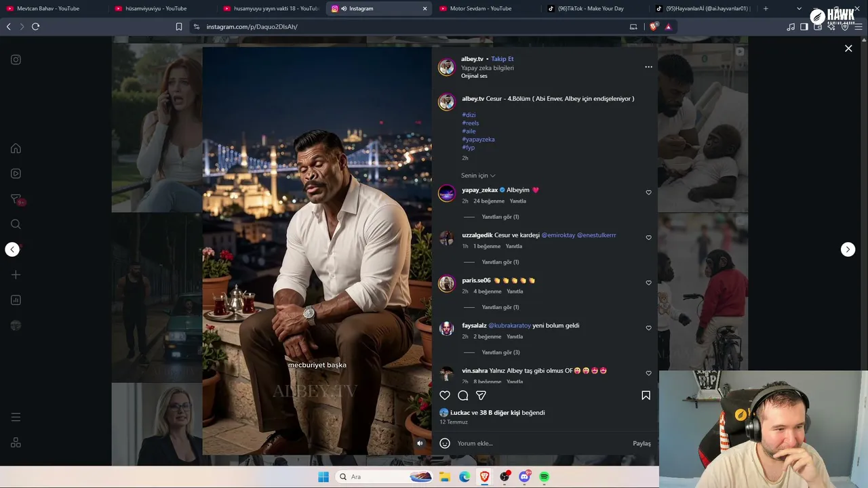The image size is (868, 488).
Task: Open Discord from the taskbar
Action: coord(524,476)
